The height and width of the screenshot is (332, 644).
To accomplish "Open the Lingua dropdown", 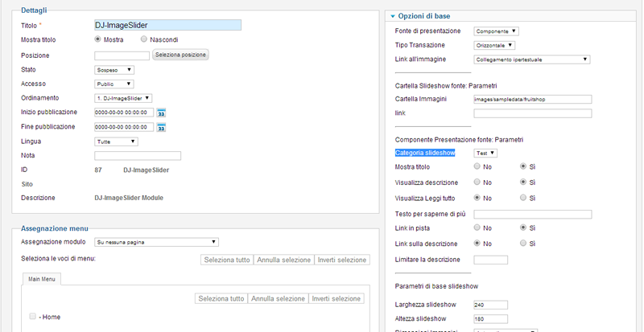I will 116,141.
